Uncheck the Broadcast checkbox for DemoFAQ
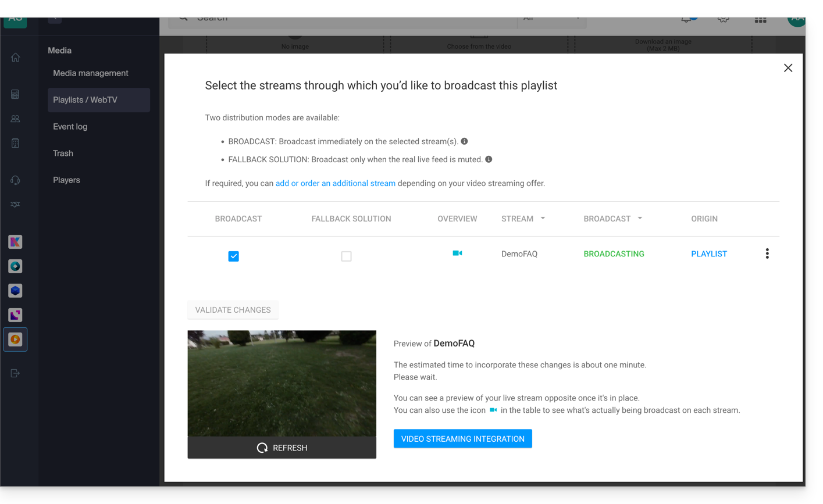The height and width of the screenshot is (504, 823). click(x=233, y=256)
